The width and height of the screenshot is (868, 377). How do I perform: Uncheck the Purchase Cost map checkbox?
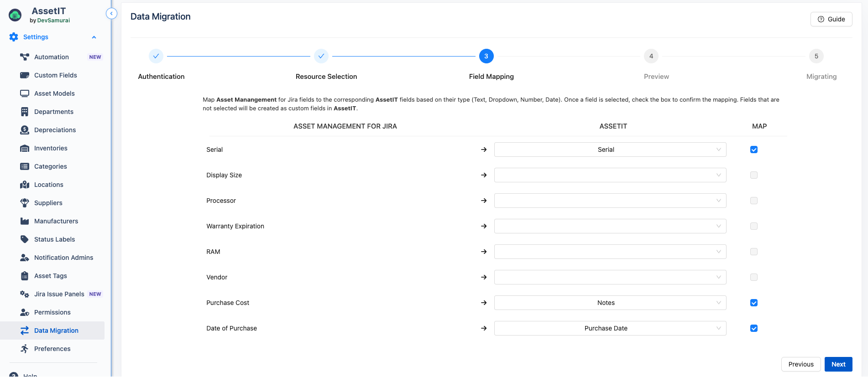pyautogui.click(x=754, y=303)
